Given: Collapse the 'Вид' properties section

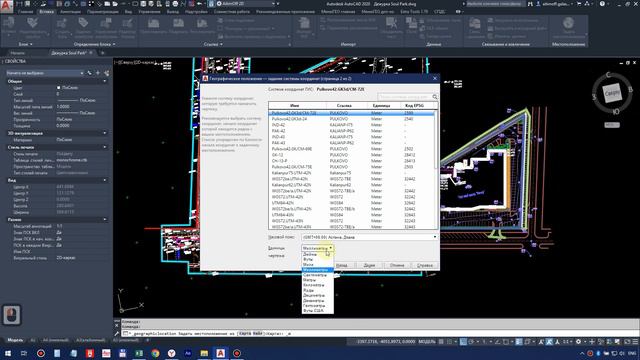Looking at the screenshot, I should point(104,180).
